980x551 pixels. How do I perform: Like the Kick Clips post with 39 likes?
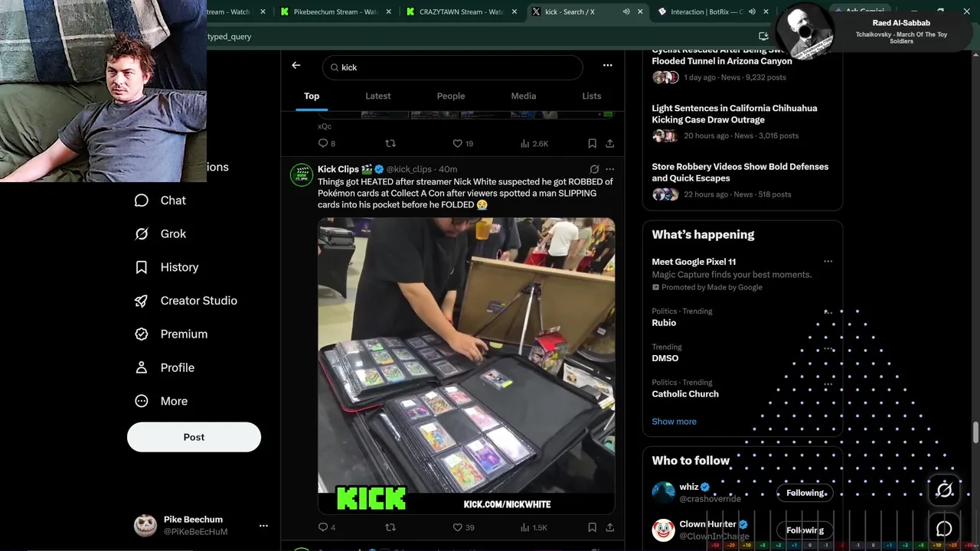tap(463, 527)
